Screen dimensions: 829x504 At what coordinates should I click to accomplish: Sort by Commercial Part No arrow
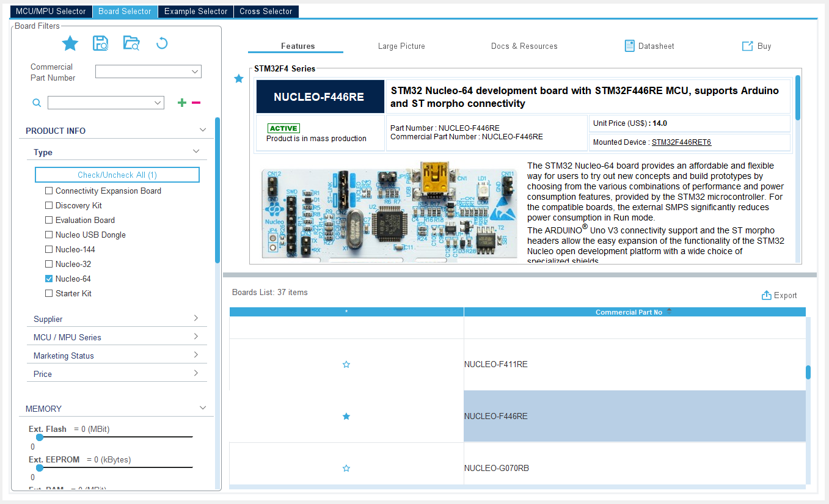pyautogui.click(x=669, y=311)
